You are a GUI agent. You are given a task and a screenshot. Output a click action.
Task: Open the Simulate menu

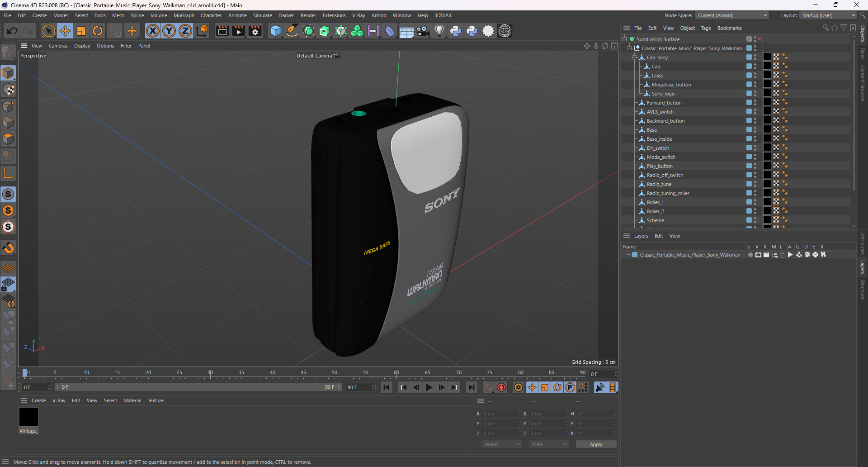263,15
